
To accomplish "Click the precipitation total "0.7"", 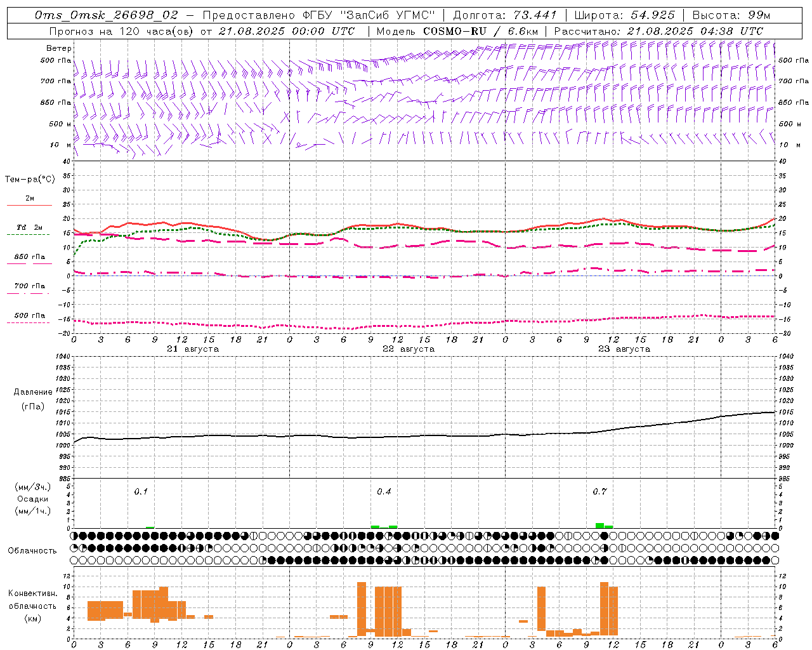I will pos(599,492).
